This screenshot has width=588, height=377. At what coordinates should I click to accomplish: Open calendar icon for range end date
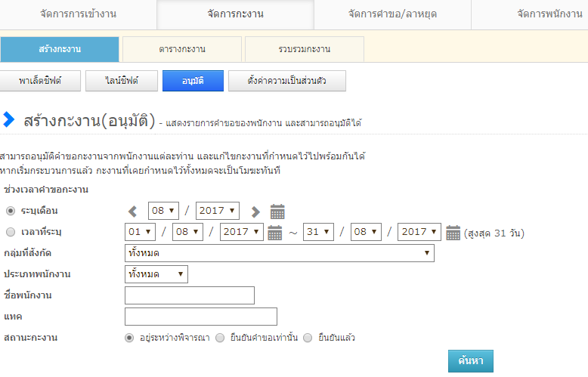coord(453,233)
